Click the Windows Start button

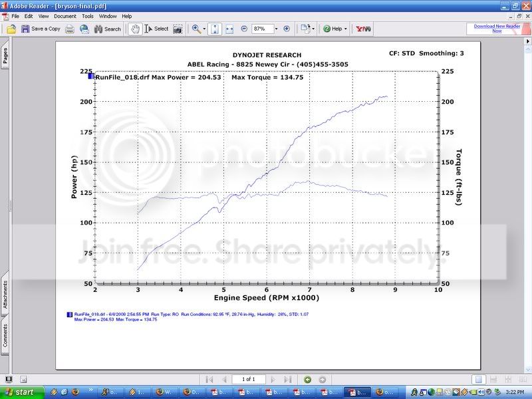click(19, 392)
